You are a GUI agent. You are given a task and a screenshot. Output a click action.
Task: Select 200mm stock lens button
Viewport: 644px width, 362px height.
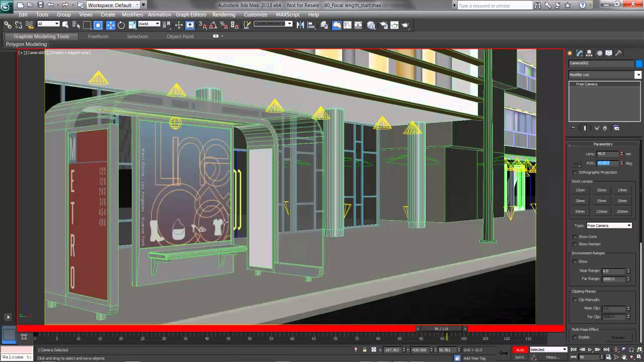point(622,212)
